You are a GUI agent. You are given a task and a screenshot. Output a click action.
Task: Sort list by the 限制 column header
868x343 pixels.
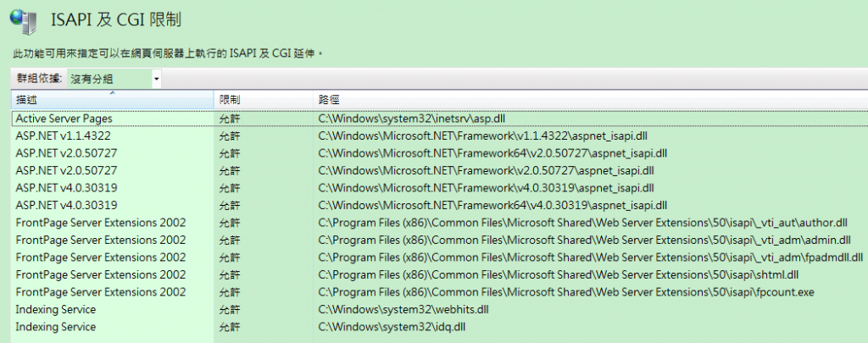[263, 100]
